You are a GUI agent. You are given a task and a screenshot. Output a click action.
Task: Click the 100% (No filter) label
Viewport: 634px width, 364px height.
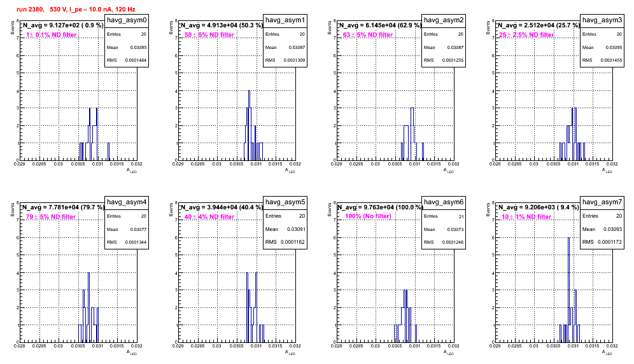(369, 216)
